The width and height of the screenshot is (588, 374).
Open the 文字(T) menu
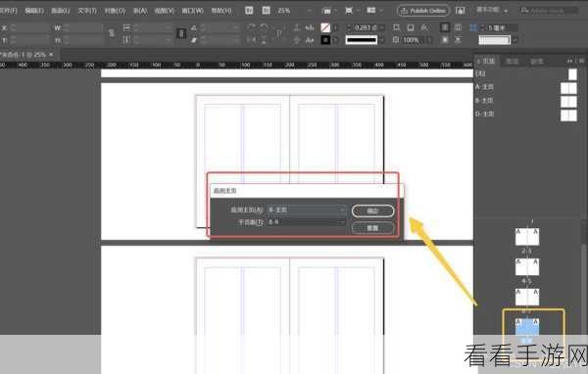pyautogui.click(x=87, y=11)
